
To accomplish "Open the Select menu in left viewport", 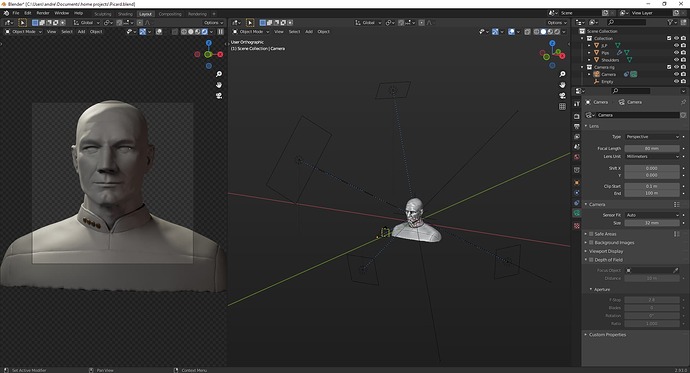I will click(x=67, y=32).
